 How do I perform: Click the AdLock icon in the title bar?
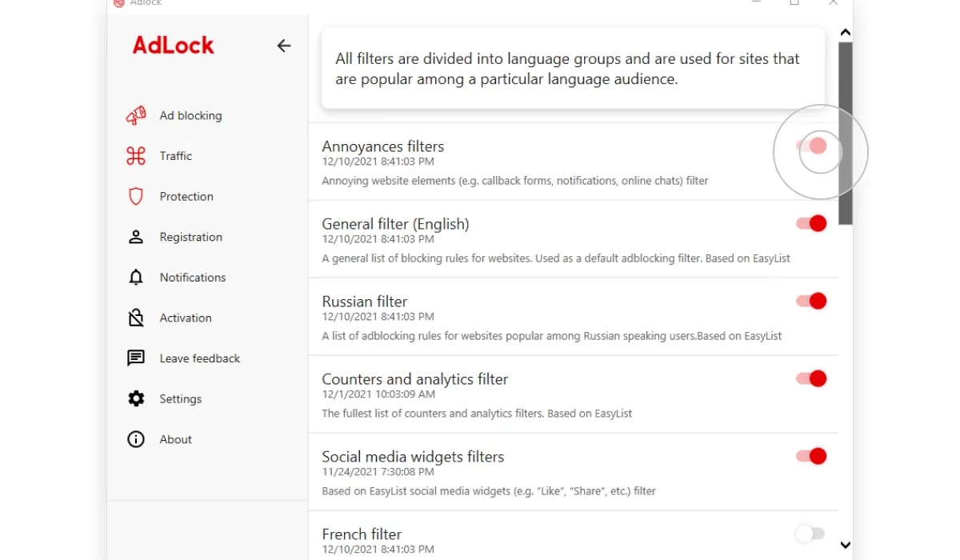(x=119, y=2)
